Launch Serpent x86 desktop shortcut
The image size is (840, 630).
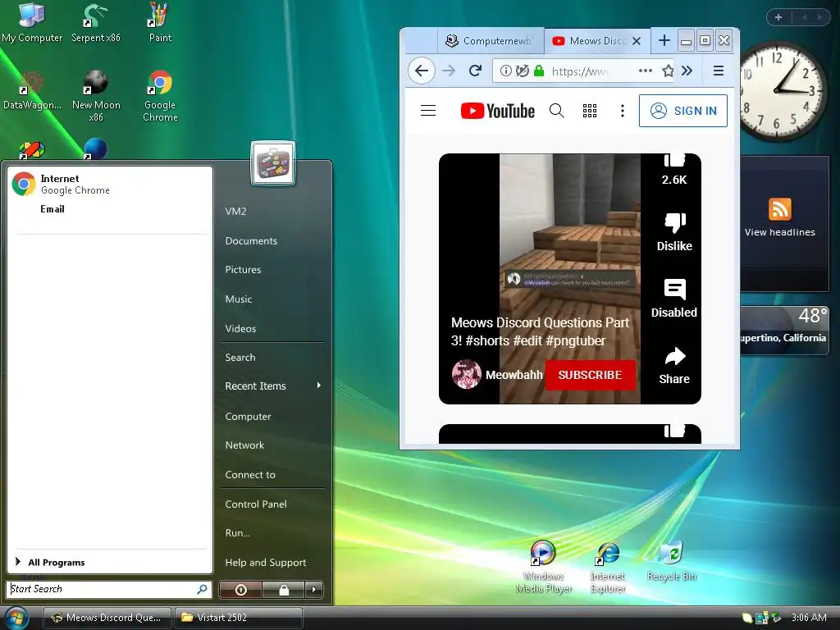pyautogui.click(x=96, y=23)
